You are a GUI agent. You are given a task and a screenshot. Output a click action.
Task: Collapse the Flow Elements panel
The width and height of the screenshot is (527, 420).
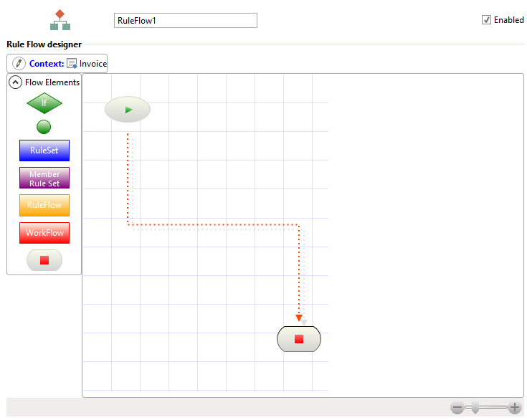(15, 82)
